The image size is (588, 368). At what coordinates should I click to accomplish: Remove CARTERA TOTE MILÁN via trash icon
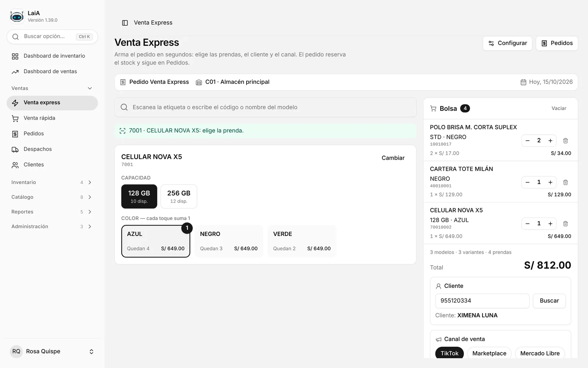(566, 182)
